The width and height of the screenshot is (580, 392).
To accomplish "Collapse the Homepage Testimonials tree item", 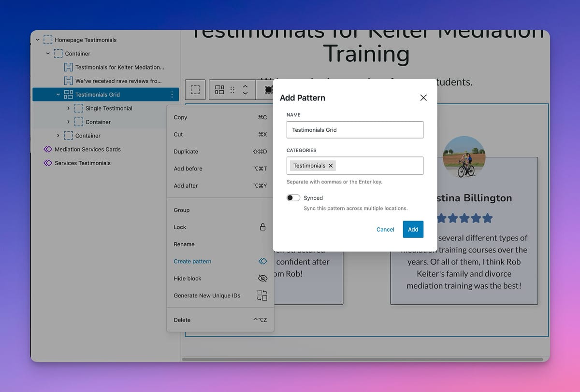I will [38, 40].
